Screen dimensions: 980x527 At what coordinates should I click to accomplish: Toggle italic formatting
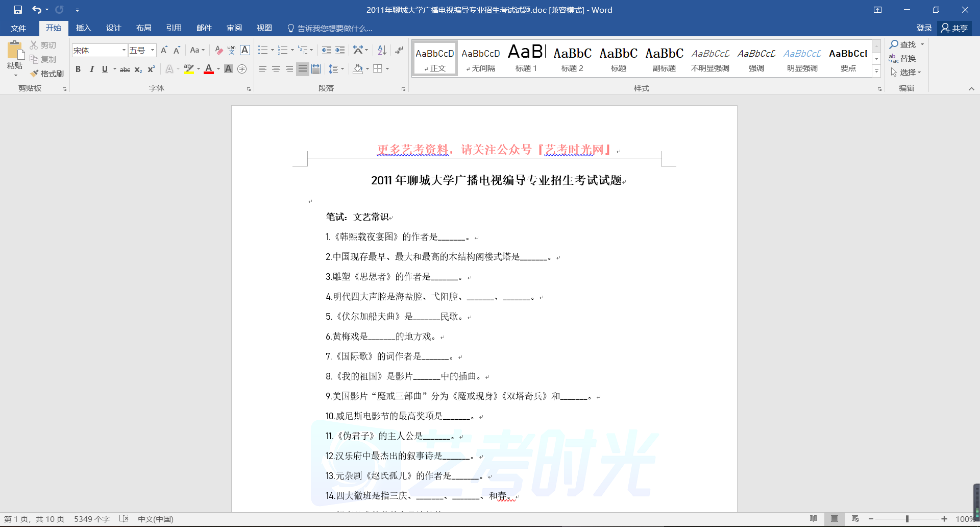pyautogui.click(x=91, y=69)
